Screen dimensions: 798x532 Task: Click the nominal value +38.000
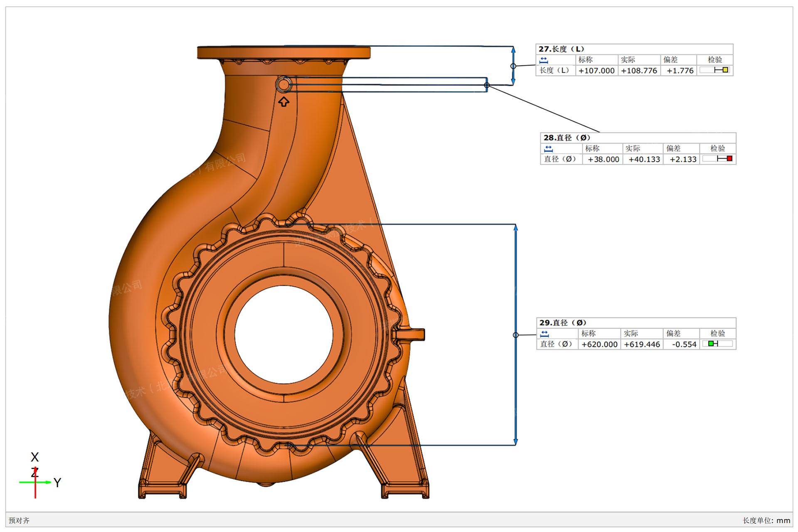(603, 159)
